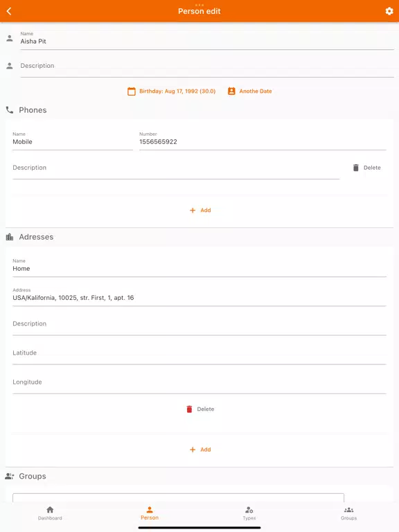Click the groups selection box under Groups
This screenshot has height=532, width=399.
(x=178, y=498)
